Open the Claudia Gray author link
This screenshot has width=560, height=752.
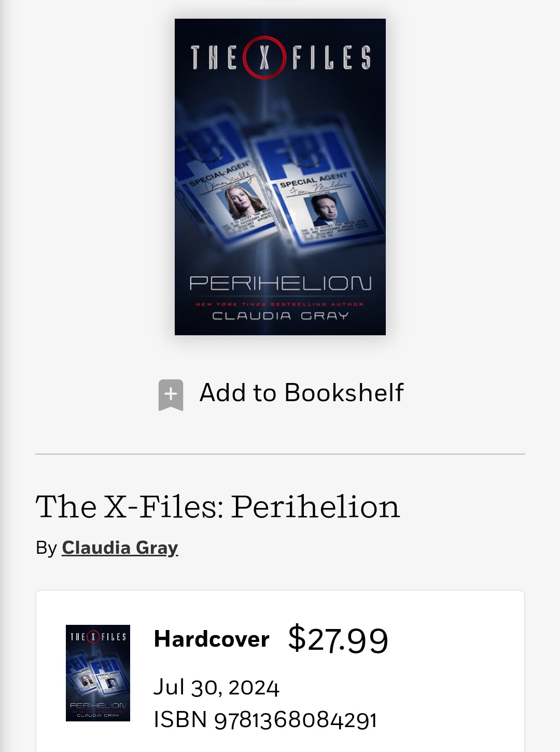click(120, 548)
